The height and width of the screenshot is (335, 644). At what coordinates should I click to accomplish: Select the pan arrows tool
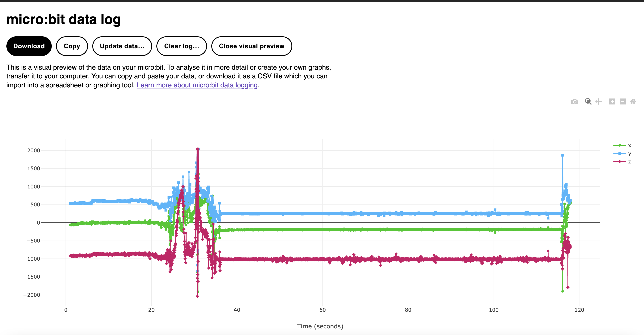tap(598, 101)
